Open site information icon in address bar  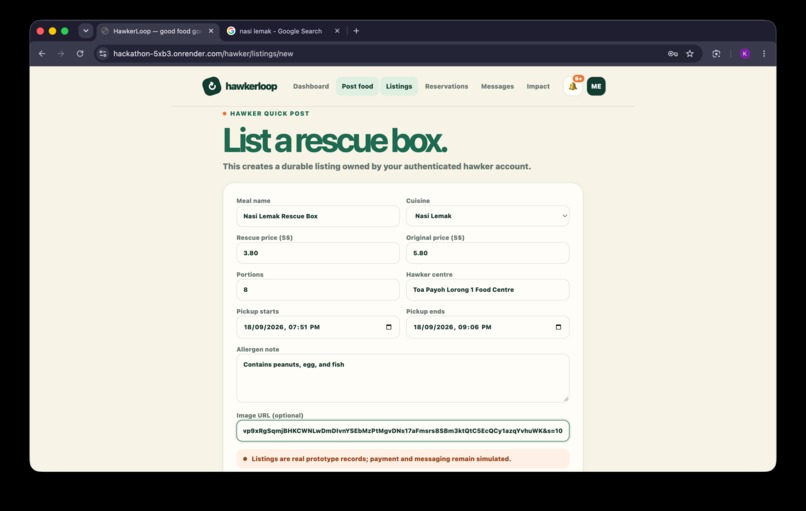click(x=103, y=53)
